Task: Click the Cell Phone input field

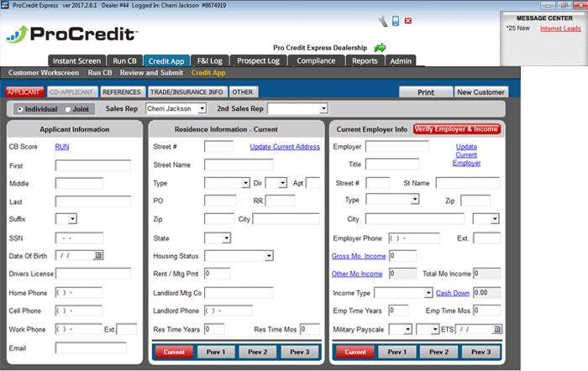Action: pos(79,311)
